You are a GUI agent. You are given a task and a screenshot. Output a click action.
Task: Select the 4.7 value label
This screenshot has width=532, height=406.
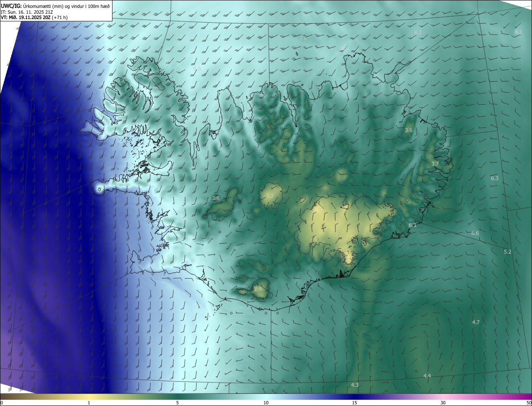pyautogui.click(x=476, y=323)
